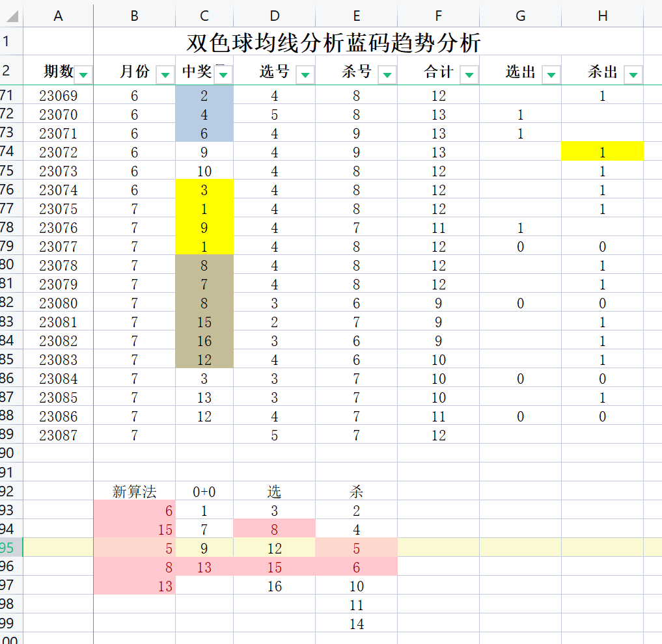This screenshot has height=644, width=662.
Task: Select the pink cell with value 15 in column B
Action: pyautogui.click(x=134, y=530)
